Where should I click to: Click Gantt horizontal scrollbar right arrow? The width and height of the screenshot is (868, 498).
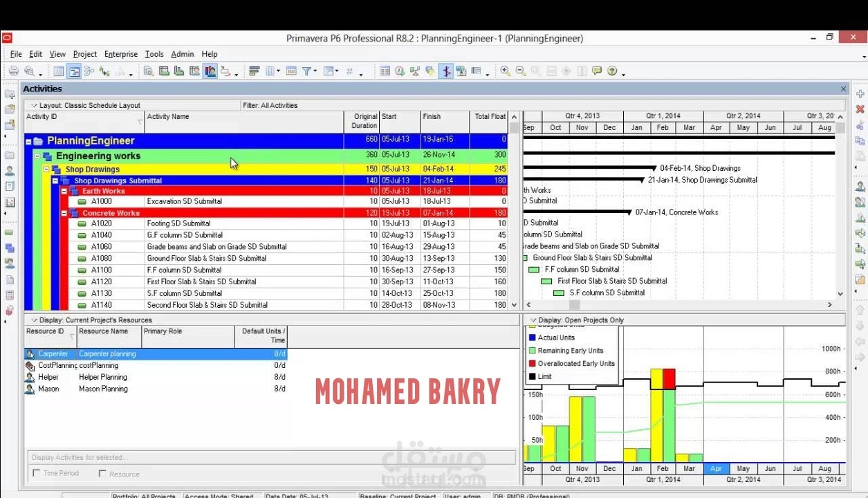click(830, 304)
